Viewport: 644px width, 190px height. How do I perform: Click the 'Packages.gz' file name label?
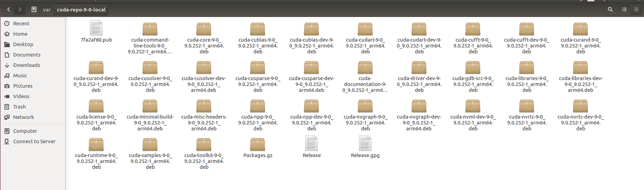coord(258,155)
